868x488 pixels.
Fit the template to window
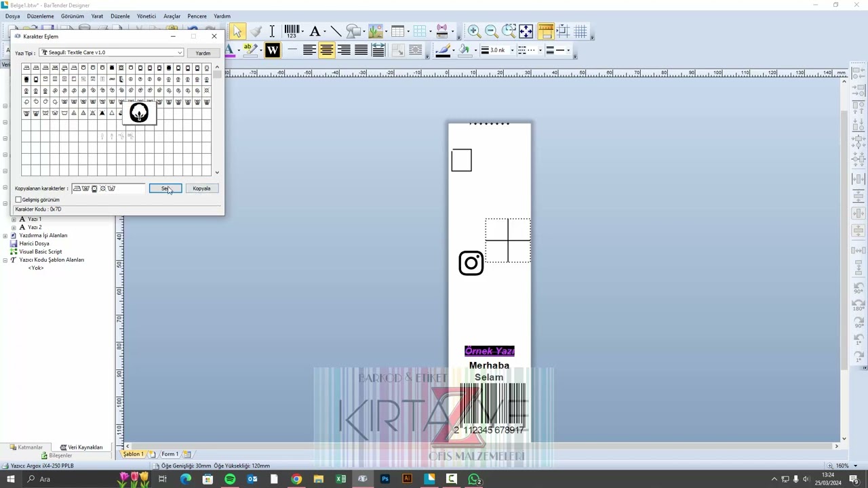pyautogui.click(x=526, y=31)
